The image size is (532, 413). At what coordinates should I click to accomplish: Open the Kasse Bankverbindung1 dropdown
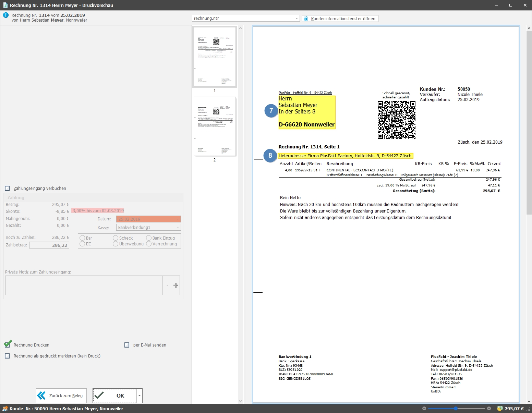[178, 227]
